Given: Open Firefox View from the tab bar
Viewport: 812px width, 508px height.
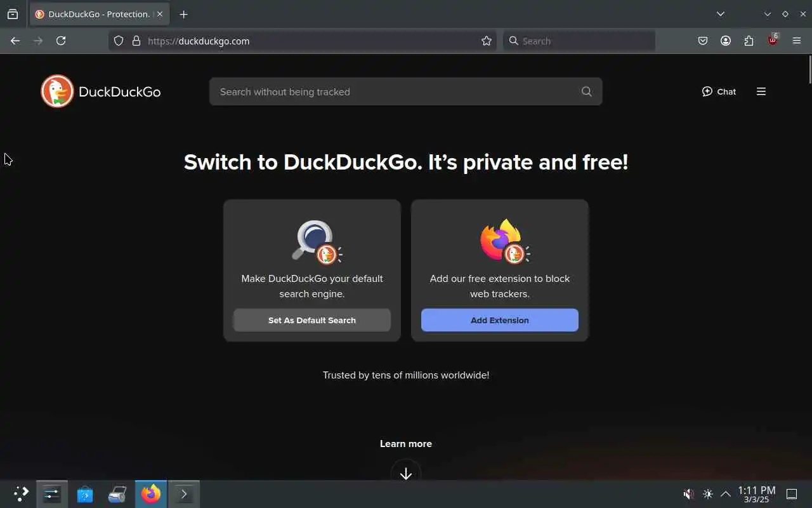Looking at the screenshot, I should pyautogui.click(x=13, y=14).
